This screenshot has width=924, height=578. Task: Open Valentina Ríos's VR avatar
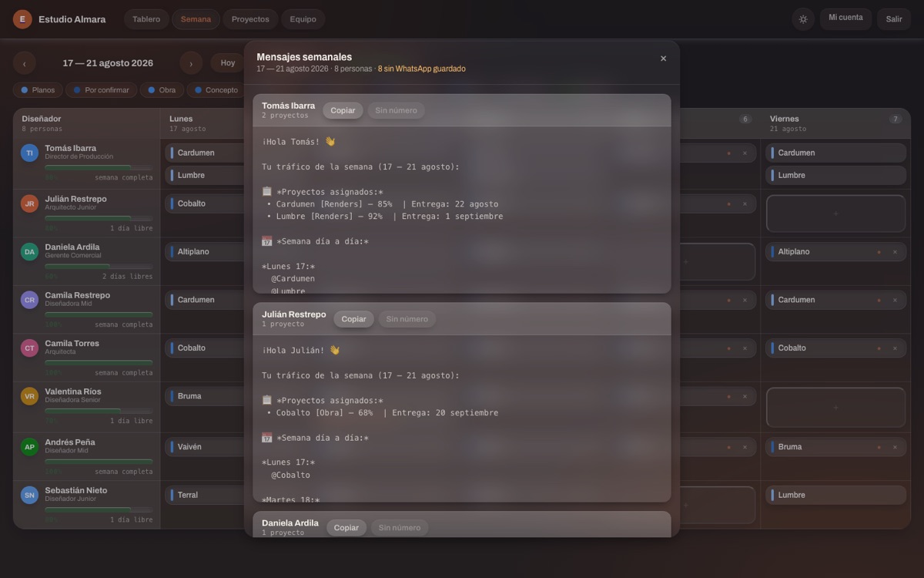[x=29, y=396]
